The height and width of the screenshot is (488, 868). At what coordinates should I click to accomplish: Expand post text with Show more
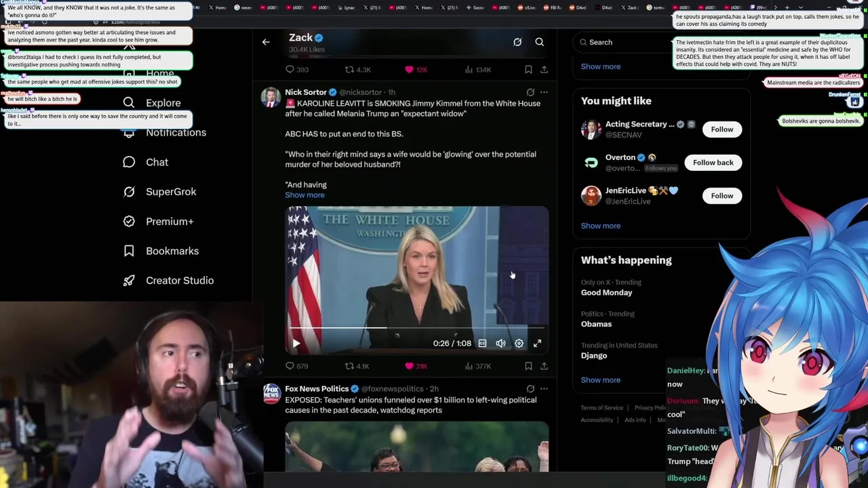(304, 195)
